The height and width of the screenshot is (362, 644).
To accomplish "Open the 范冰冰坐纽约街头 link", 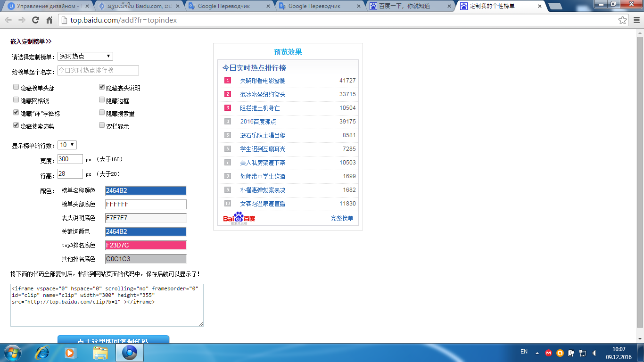I will click(x=263, y=94).
